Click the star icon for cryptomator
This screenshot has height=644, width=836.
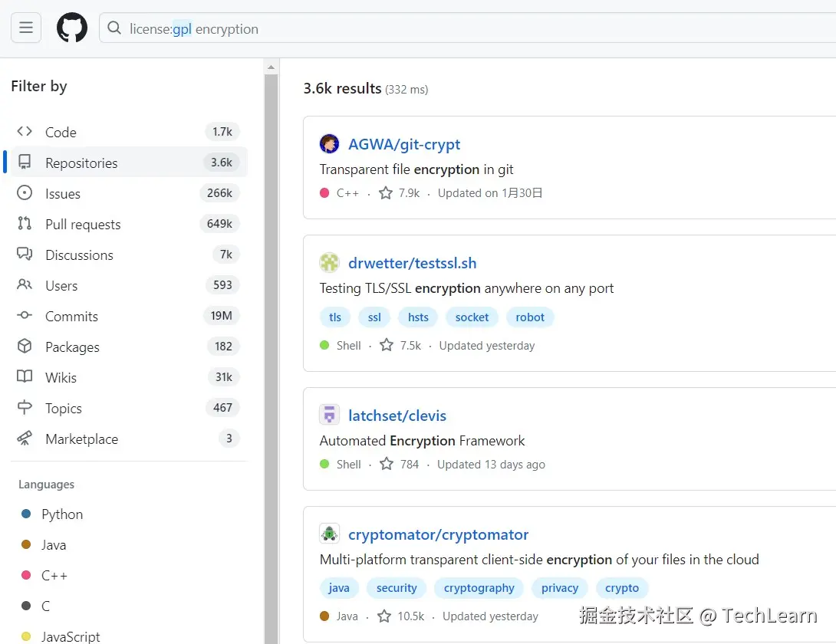[x=384, y=616]
